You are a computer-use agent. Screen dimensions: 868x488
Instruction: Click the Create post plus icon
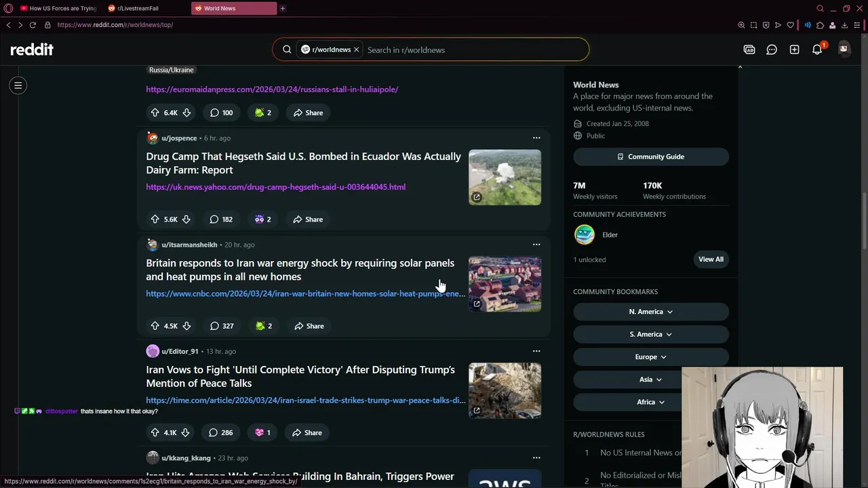[x=795, y=49]
